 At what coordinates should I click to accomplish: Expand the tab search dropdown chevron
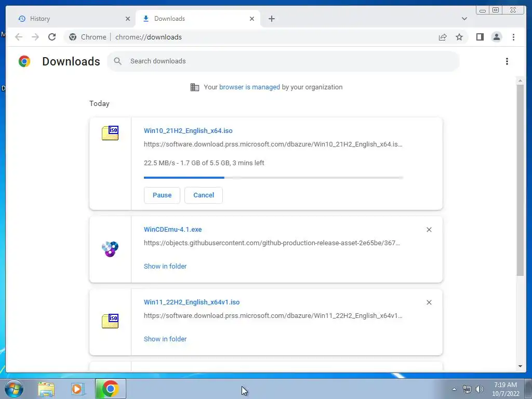click(x=464, y=19)
